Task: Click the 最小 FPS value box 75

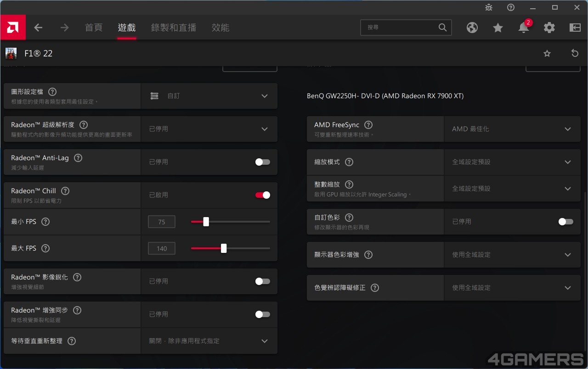Action: coord(162,222)
